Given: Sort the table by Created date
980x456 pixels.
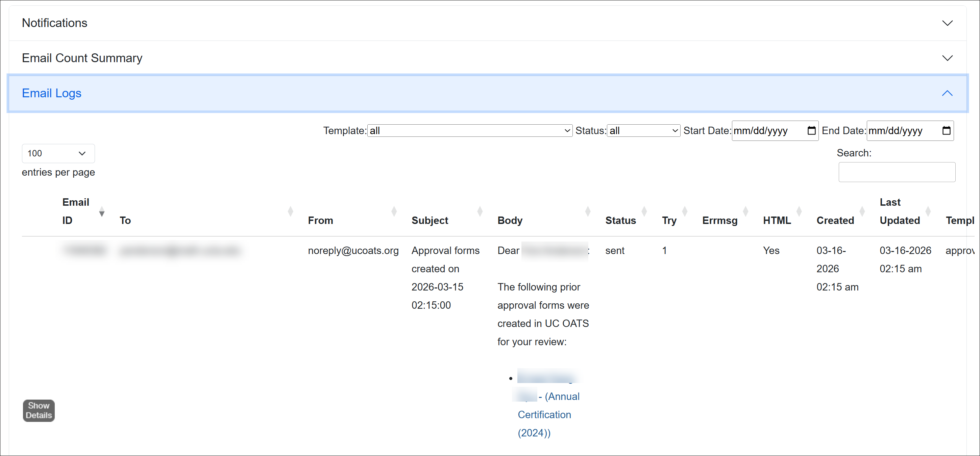Looking at the screenshot, I should point(862,211).
